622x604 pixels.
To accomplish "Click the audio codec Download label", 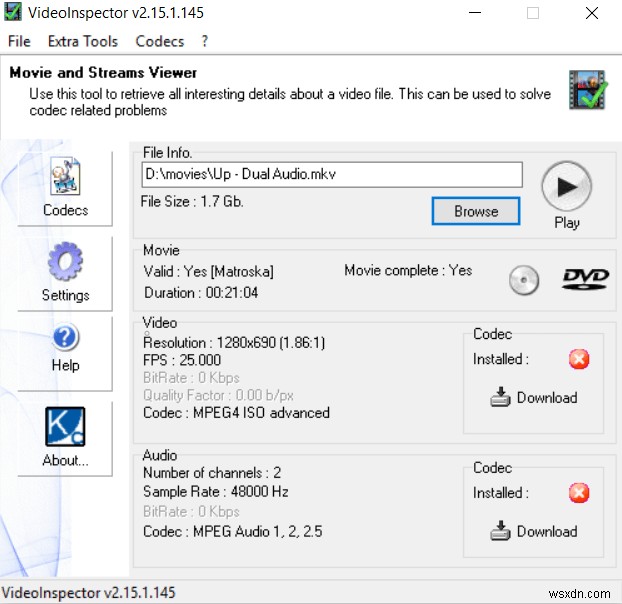I will point(547,531).
